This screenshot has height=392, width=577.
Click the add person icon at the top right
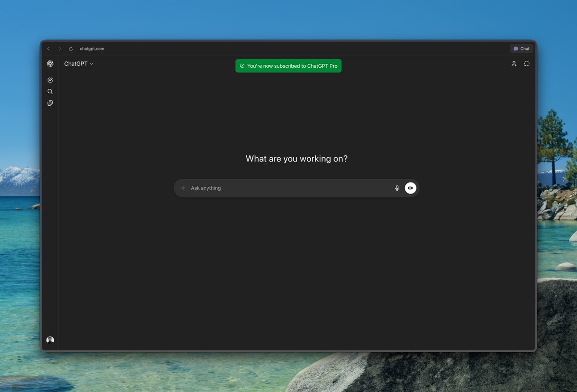pos(514,63)
